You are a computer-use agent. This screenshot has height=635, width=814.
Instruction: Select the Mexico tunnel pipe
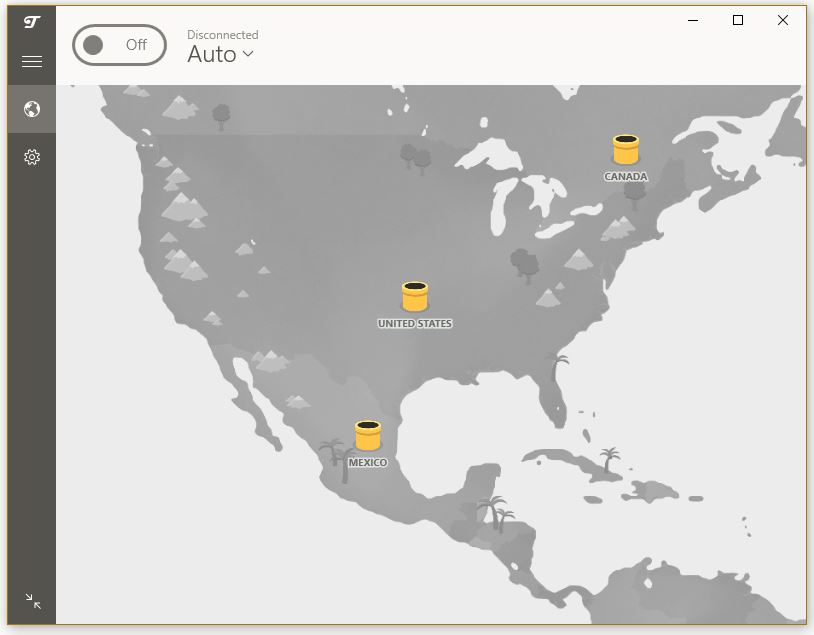pyautogui.click(x=368, y=436)
